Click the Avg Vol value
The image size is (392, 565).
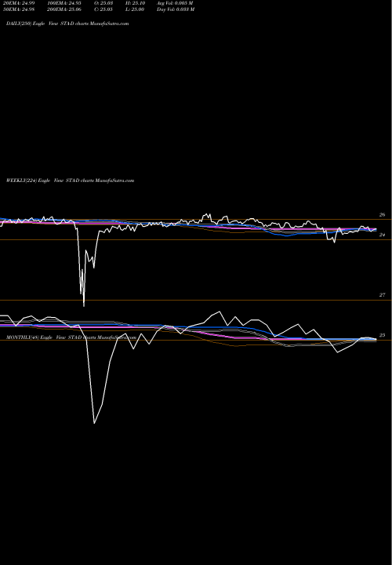175,3
